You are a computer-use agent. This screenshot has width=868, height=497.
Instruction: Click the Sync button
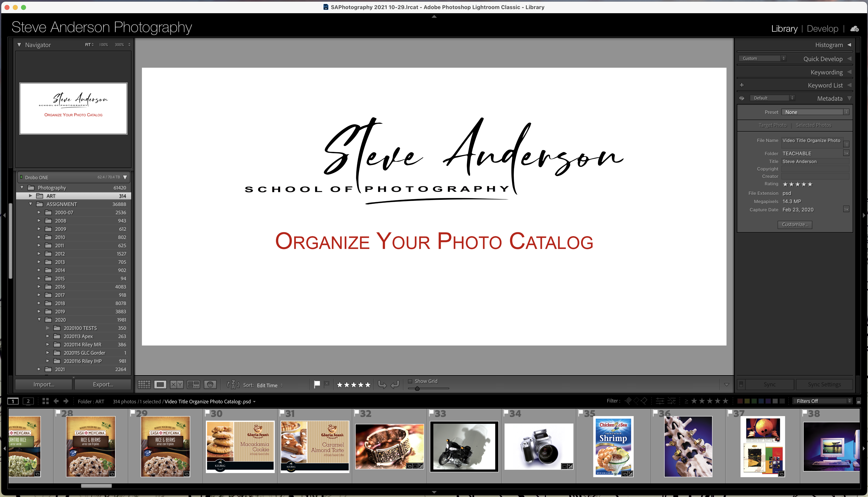(769, 384)
